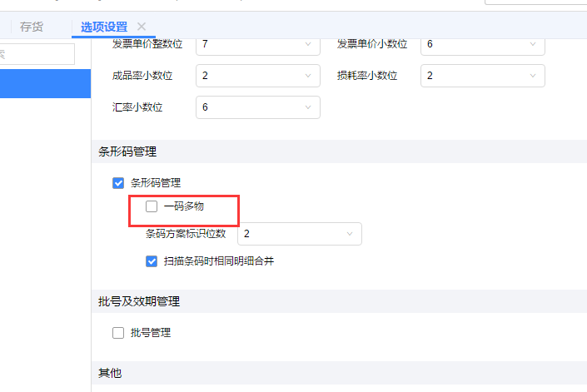
Task: Select the 选项设置 tab
Action: pyautogui.click(x=104, y=27)
